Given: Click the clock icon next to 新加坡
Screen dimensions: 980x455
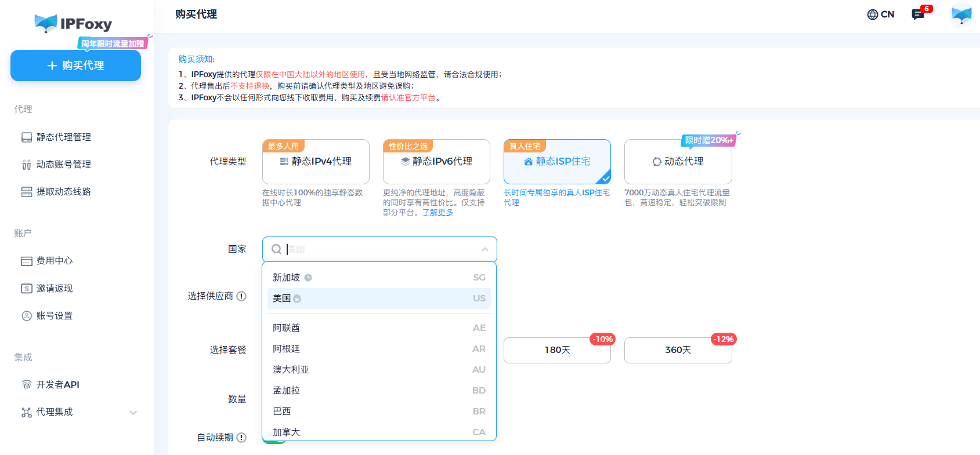Looking at the screenshot, I should pos(308,278).
